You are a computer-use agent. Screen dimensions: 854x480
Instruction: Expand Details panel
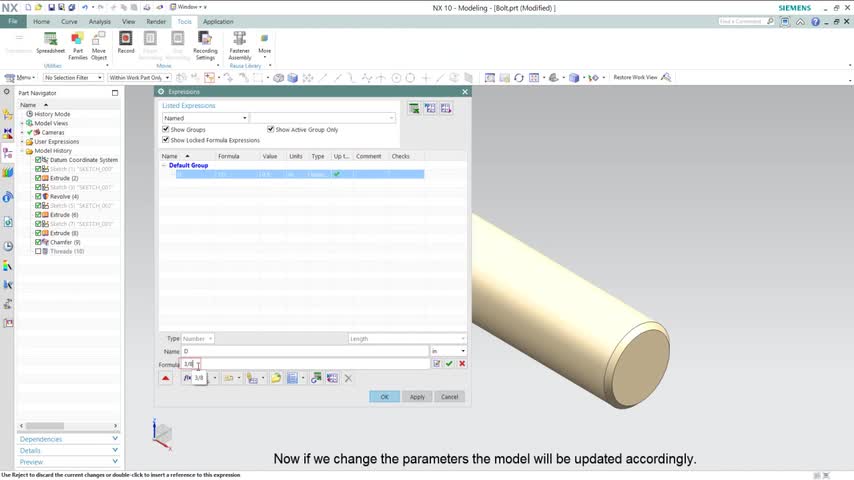tap(68, 450)
